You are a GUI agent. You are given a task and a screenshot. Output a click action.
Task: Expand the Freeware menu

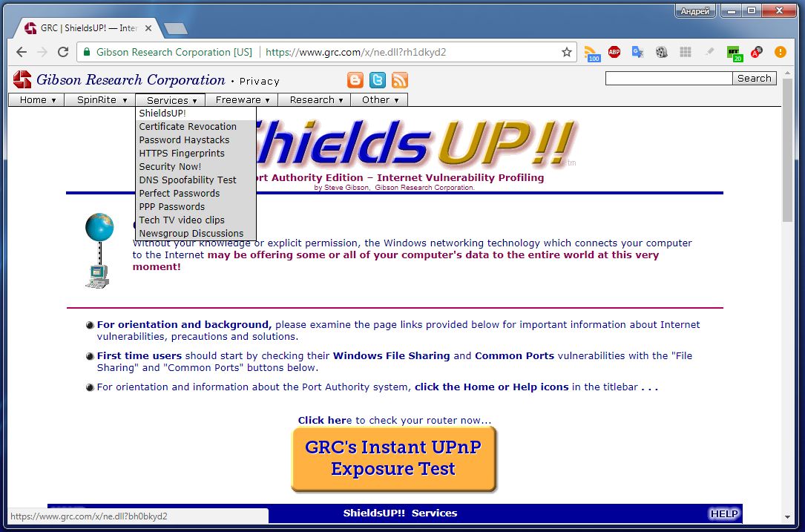pos(241,99)
